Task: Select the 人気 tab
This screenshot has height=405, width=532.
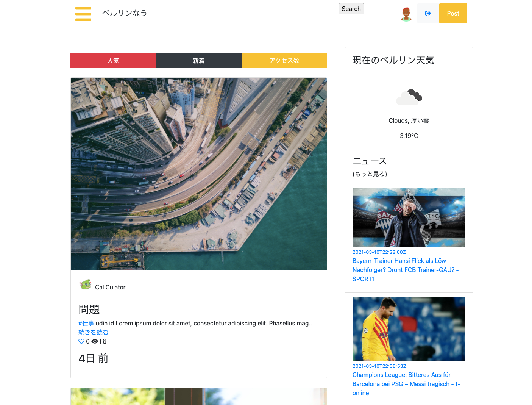Action: tap(113, 61)
